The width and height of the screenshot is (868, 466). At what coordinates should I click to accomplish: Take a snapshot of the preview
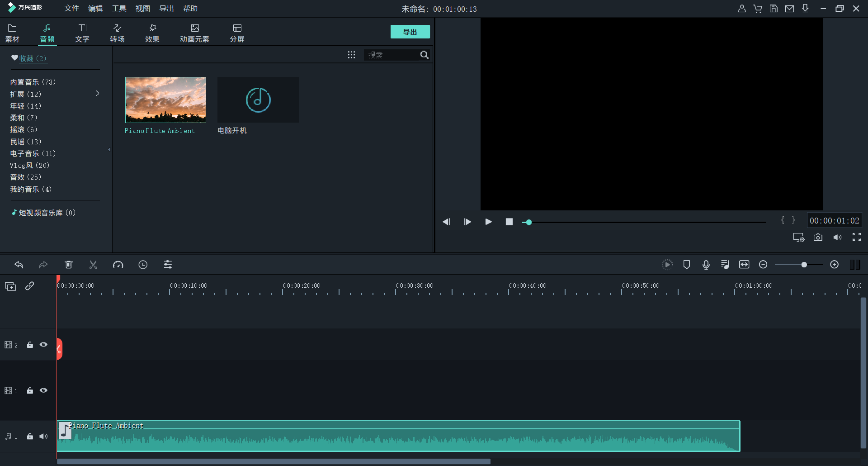coord(818,237)
